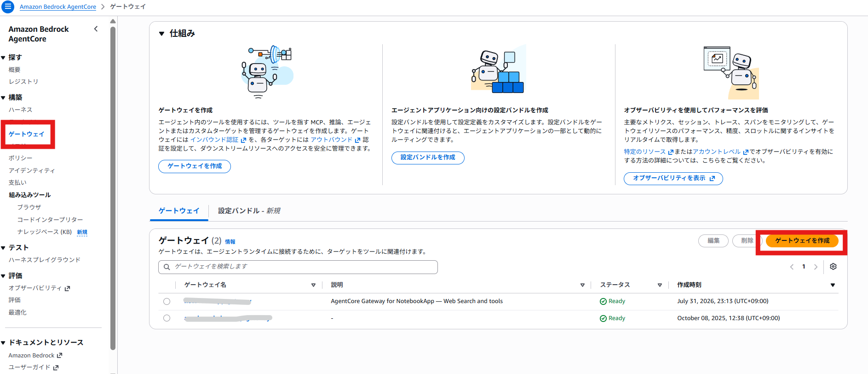Click Ready status icon for October 08 gateway
Image resolution: width=868 pixels, height=374 pixels.
[603, 318]
